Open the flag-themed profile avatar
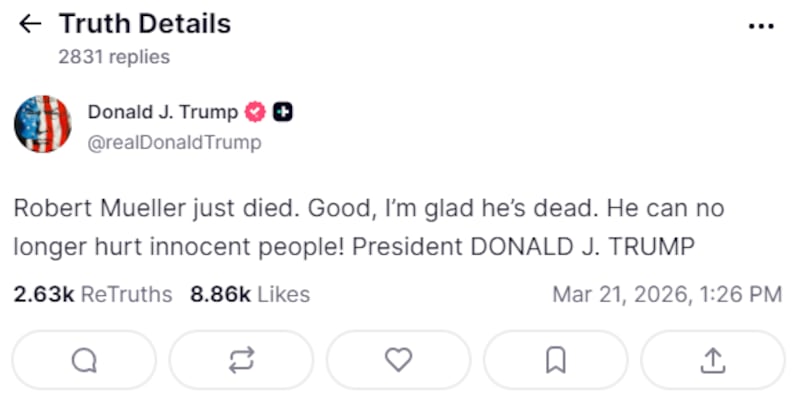 tap(43, 125)
